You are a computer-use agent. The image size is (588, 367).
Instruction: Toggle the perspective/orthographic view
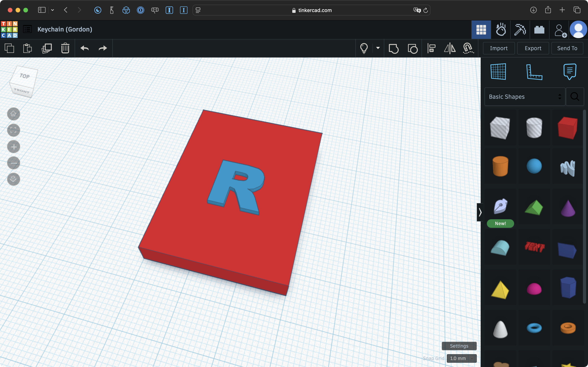click(13, 179)
